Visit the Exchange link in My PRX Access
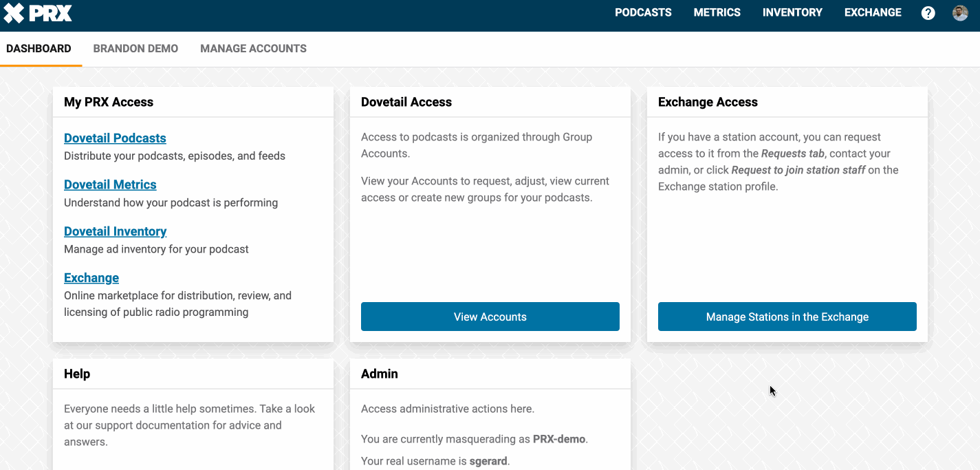980x470 pixels. click(x=91, y=278)
